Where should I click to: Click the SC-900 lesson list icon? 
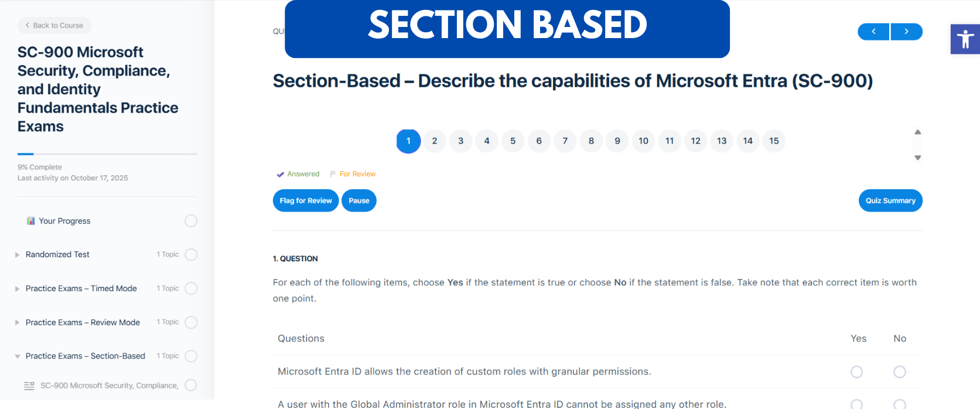coord(29,386)
